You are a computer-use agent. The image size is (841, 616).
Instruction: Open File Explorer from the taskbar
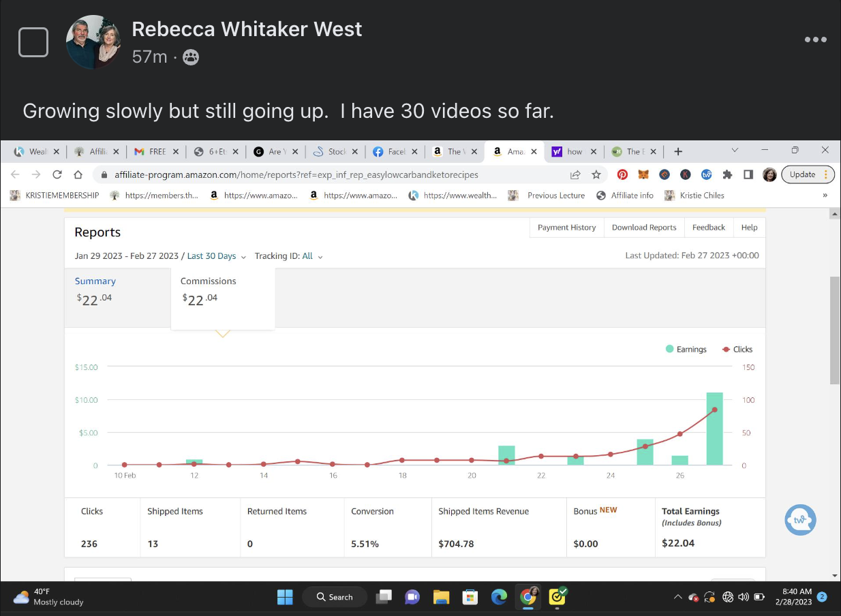[441, 597]
